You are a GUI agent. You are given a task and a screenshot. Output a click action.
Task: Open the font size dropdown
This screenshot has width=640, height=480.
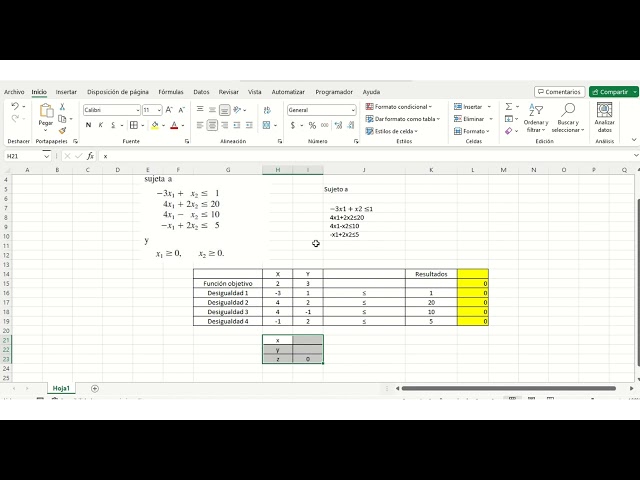159,110
